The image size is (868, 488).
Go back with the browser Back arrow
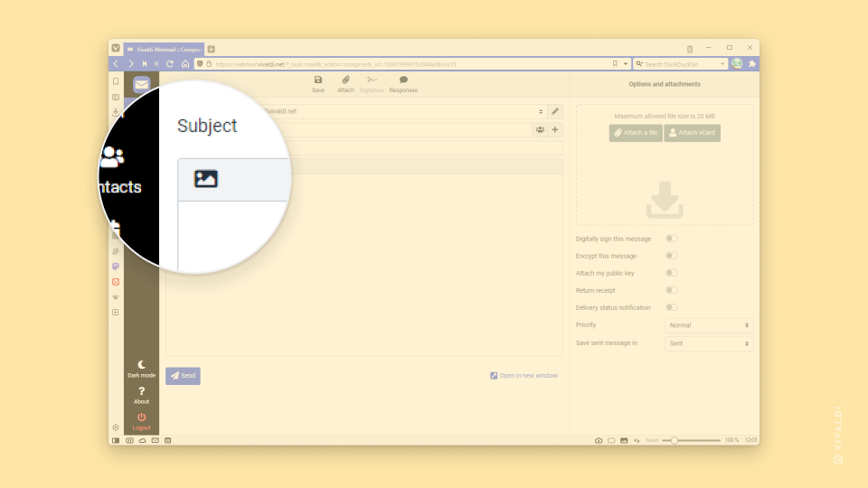pos(116,63)
